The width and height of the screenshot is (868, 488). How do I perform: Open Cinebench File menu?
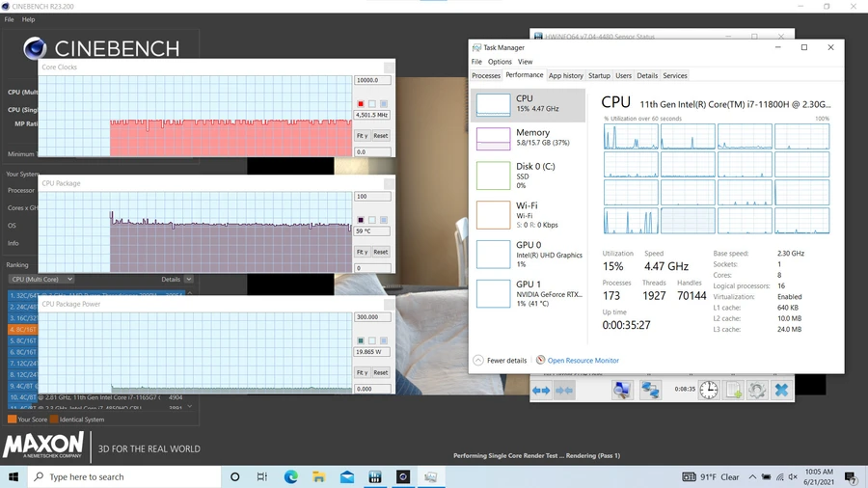(x=10, y=19)
